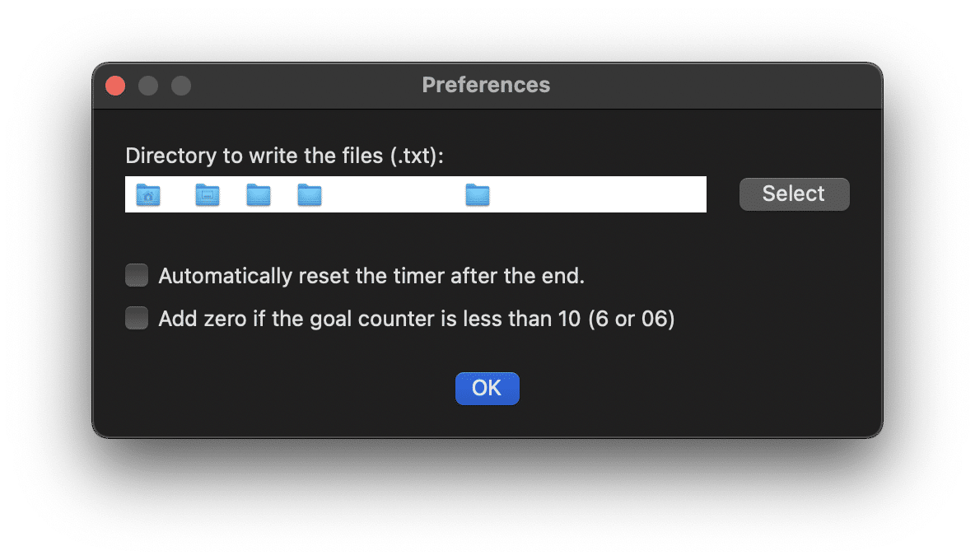Image resolution: width=975 pixels, height=560 pixels.
Task: Click the greyed-out minimize window button
Action: click(x=148, y=86)
